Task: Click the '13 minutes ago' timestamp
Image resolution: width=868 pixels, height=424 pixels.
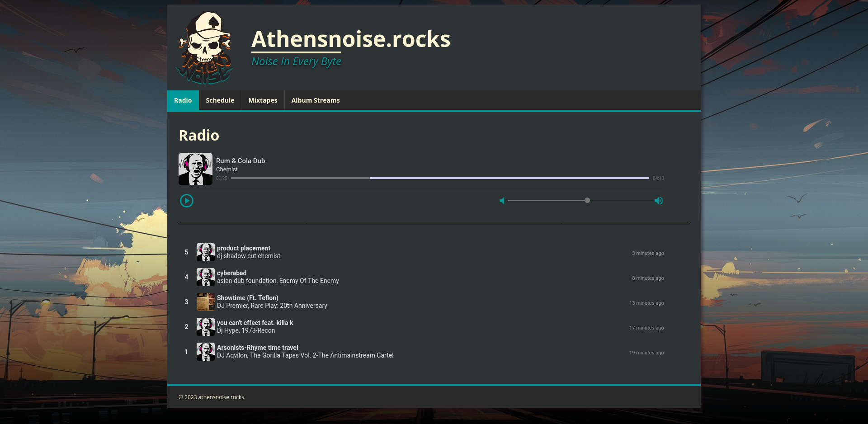Action: tap(646, 303)
